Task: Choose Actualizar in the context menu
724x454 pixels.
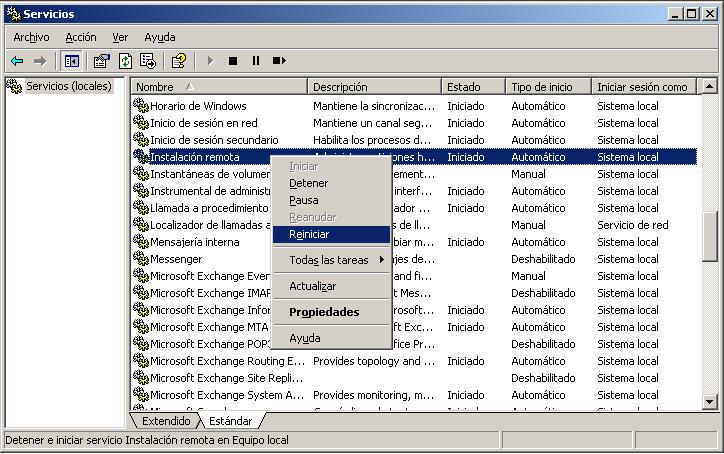Action: (332, 286)
